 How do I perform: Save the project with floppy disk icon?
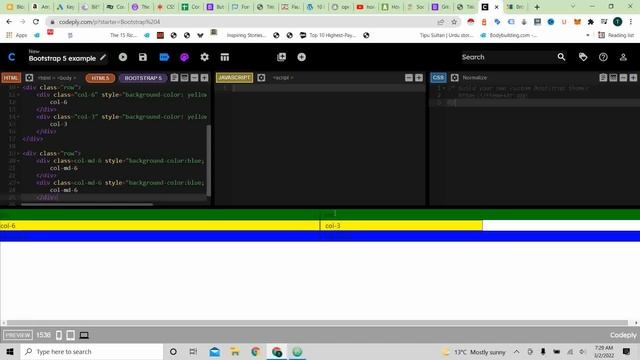(142, 57)
